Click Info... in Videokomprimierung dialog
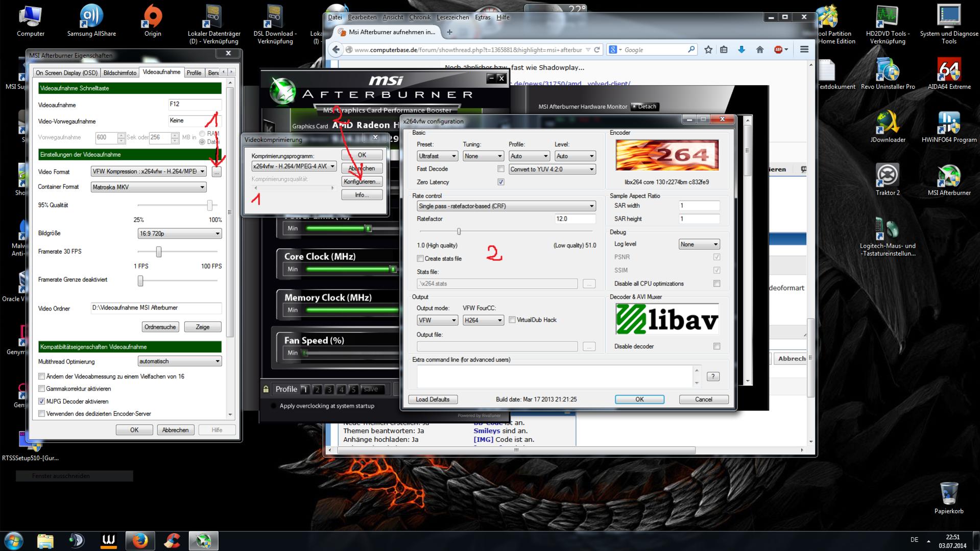 362,195
